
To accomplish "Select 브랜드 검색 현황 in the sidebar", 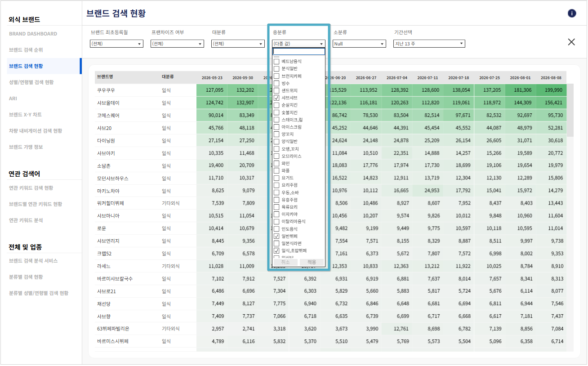I will point(26,66).
